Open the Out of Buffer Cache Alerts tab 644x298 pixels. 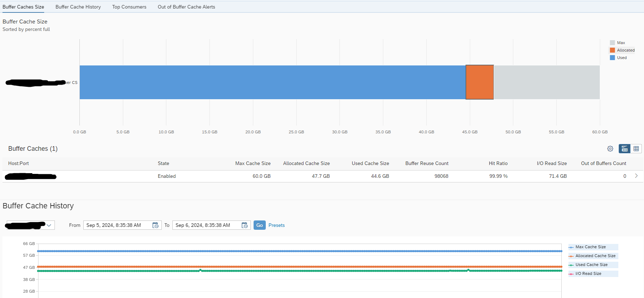(186, 7)
